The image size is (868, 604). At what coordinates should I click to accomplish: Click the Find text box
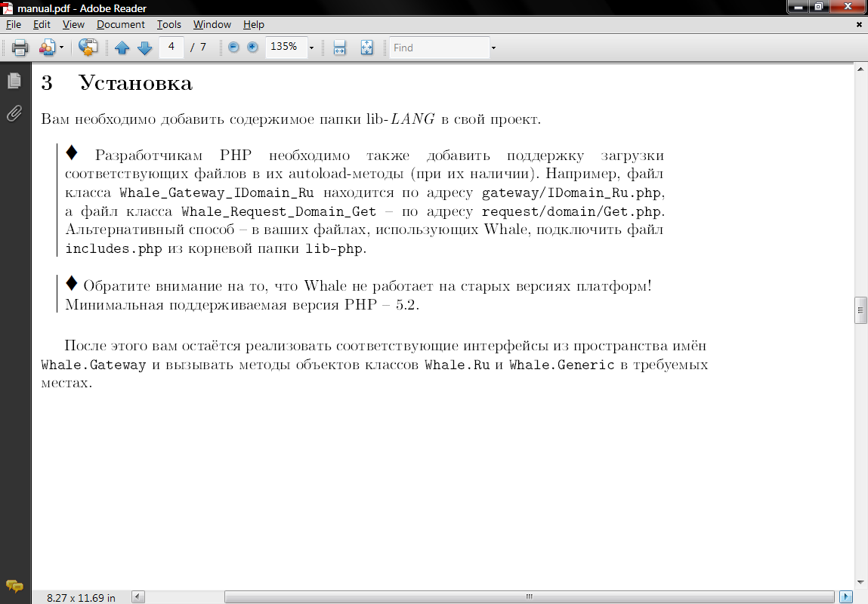click(439, 48)
